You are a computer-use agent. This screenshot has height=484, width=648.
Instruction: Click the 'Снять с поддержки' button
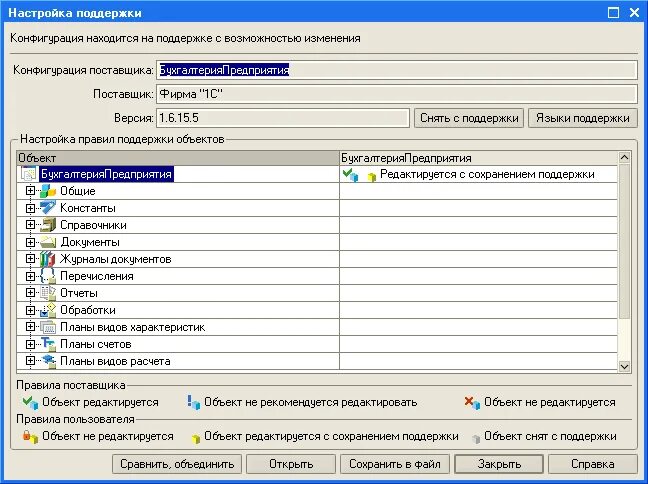pos(469,118)
